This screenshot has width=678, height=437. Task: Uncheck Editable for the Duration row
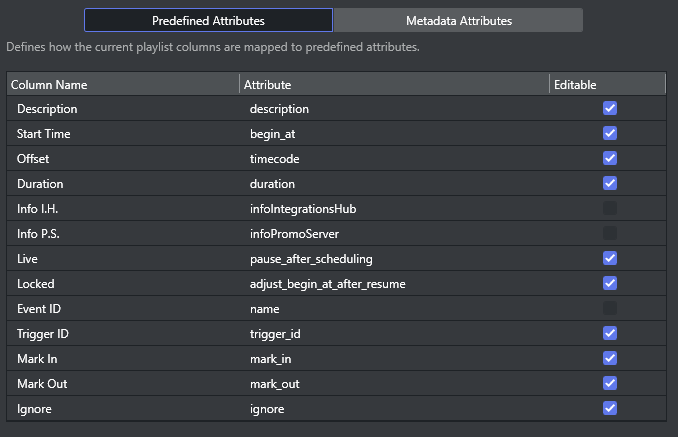point(610,183)
